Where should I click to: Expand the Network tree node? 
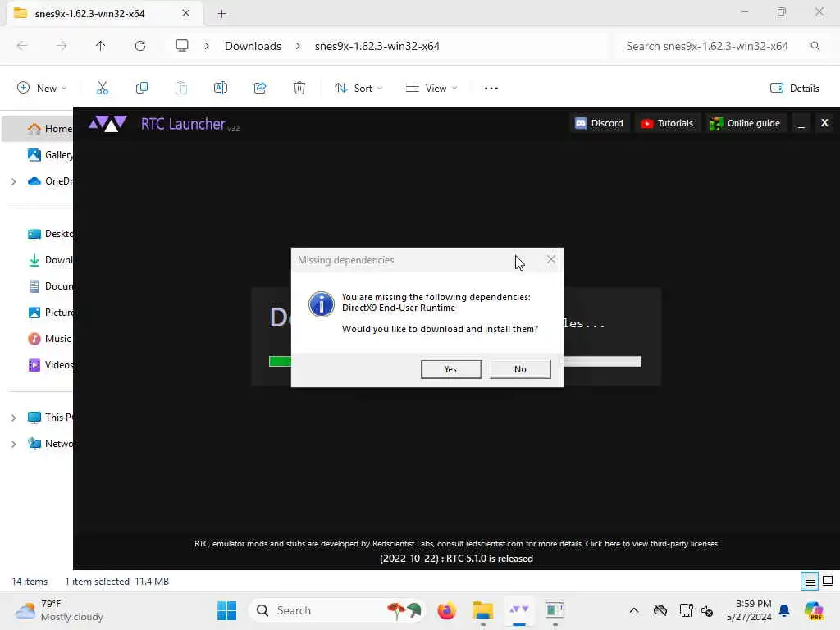13,444
